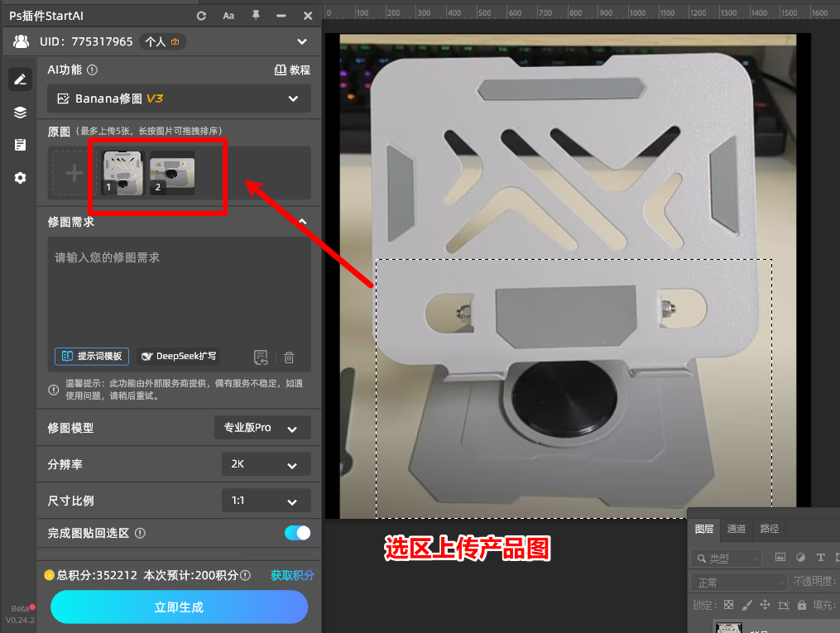840x633 pixels.
Task: Click the user avatar icon beside UID
Action: click(21, 41)
